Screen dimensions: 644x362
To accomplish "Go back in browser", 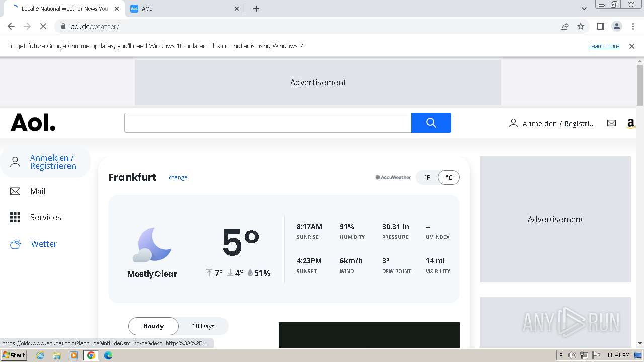I will click(11, 26).
